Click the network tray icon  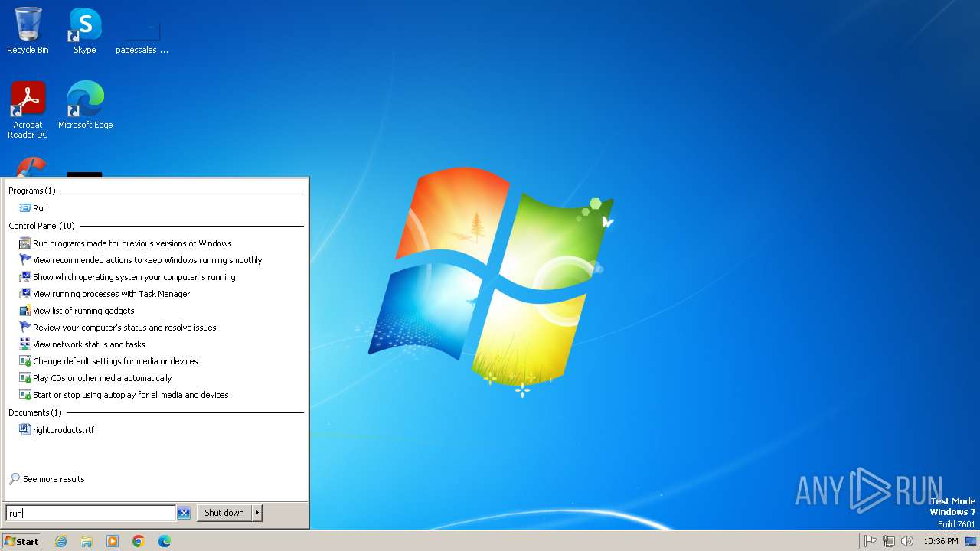tap(889, 541)
